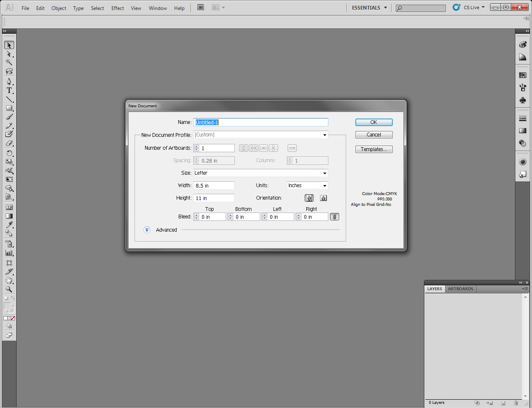Select the Gradient tool

coord(9,216)
